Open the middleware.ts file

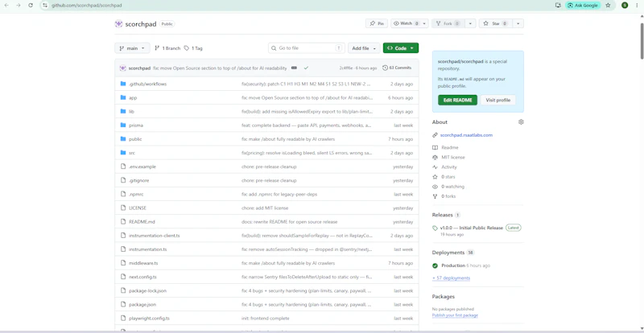pos(143,263)
